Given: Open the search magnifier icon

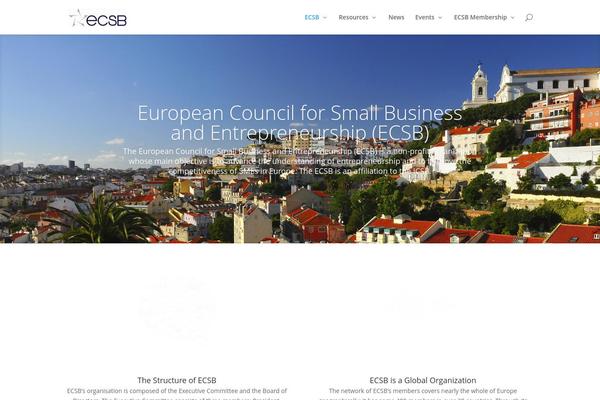Looking at the screenshot, I should (529, 18).
